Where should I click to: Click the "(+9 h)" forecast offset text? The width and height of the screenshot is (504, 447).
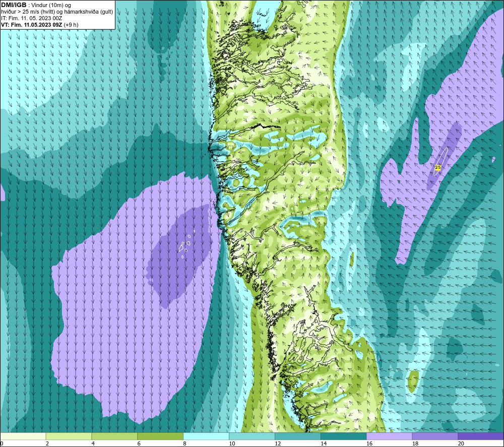71,25
